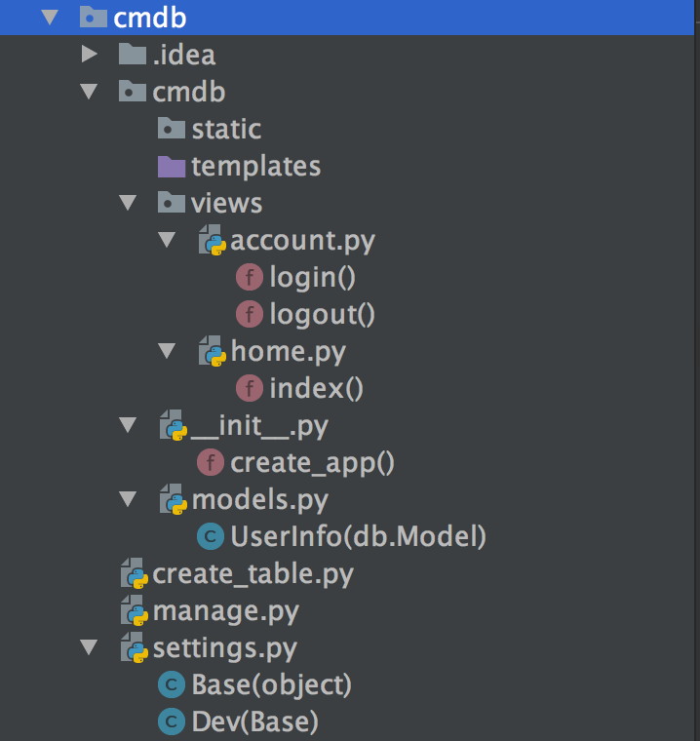Click the function icon beside logout()
Viewport: 700px width, 741px height.
[x=250, y=314]
